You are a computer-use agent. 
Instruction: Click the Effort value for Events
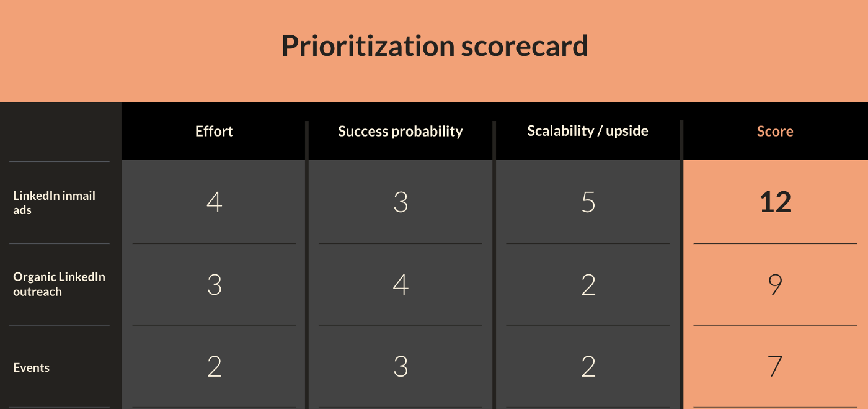(x=214, y=367)
